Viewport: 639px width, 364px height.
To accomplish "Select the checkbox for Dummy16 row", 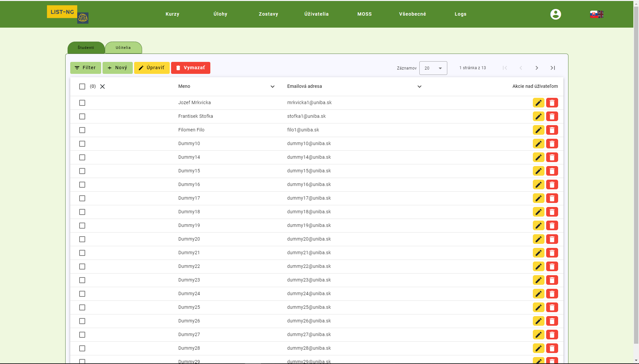I will tap(82, 185).
